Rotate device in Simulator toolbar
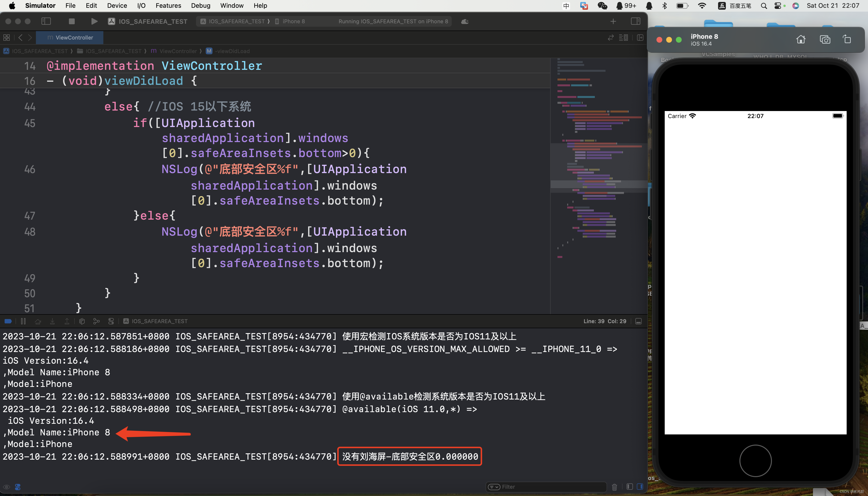Screen dimensions: 868x496 [x=846, y=40]
